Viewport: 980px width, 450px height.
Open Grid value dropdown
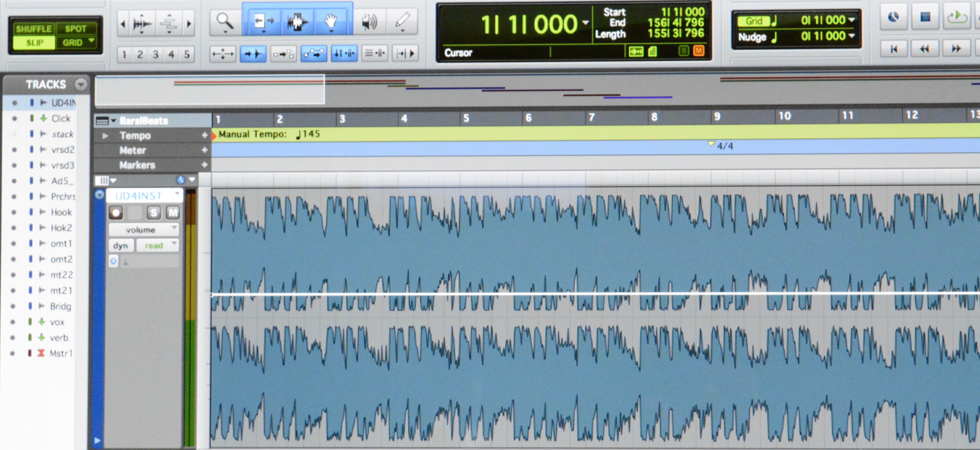tap(851, 20)
